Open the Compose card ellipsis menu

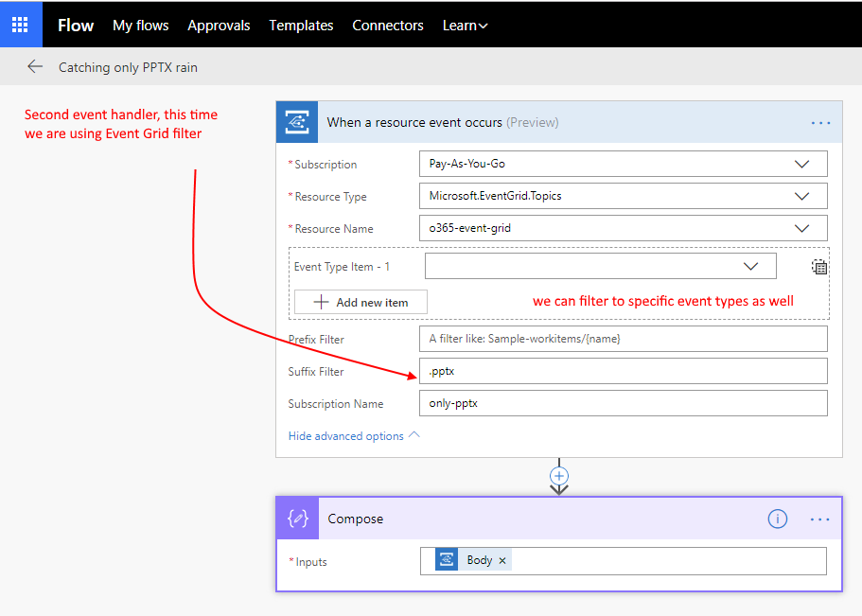click(x=819, y=519)
